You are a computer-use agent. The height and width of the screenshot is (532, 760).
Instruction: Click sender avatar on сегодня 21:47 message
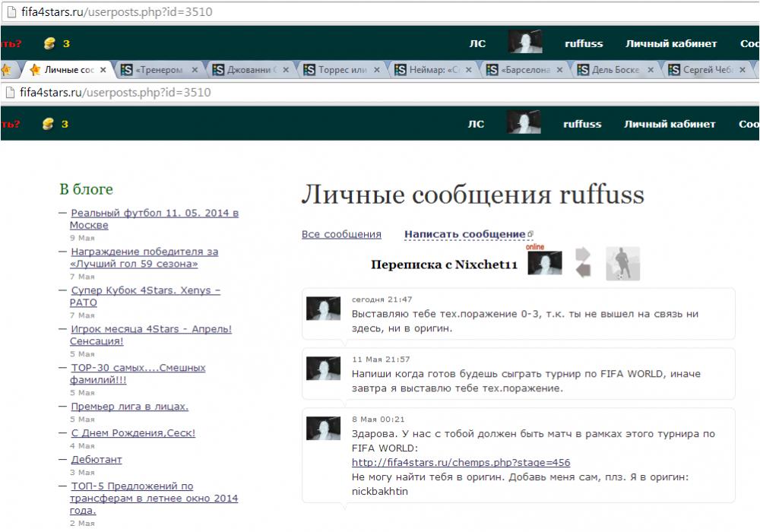(x=323, y=309)
